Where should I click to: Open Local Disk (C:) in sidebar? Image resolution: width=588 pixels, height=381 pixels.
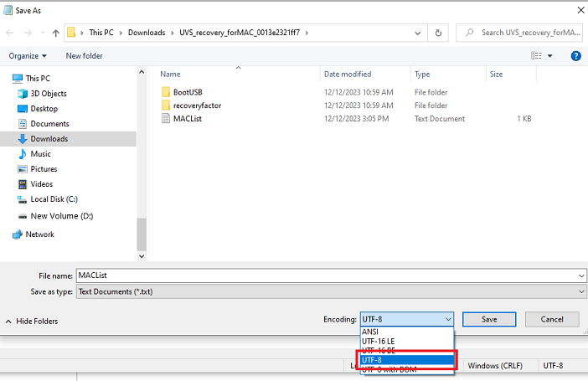pyautogui.click(x=54, y=199)
